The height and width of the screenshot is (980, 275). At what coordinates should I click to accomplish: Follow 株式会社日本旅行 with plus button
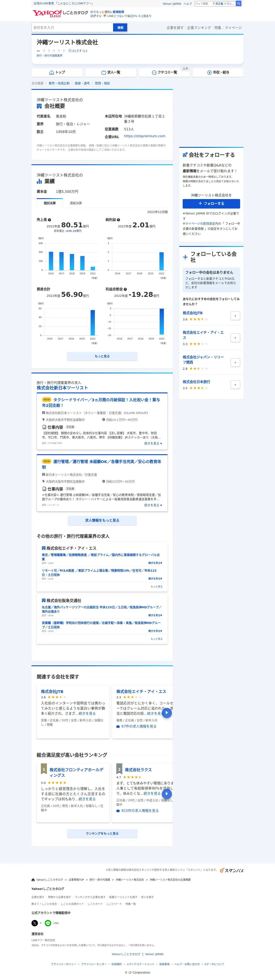(x=235, y=385)
